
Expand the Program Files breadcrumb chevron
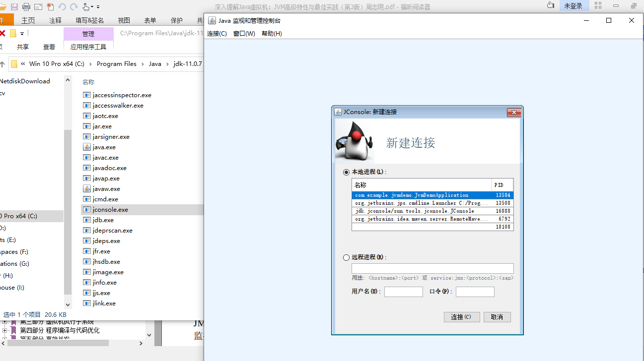coord(143,64)
